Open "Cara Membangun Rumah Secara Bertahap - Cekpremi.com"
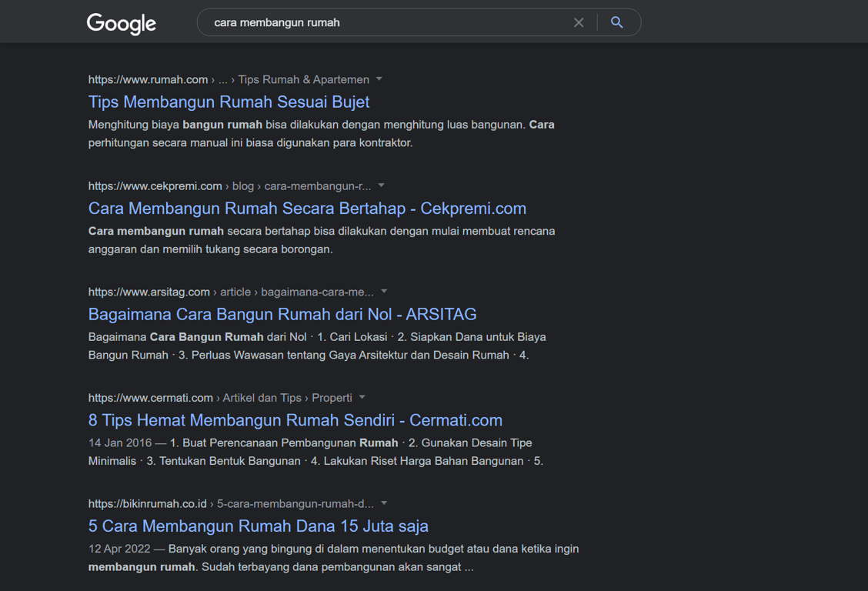The width and height of the screenshot is (868, 591). (x=307, y=208)
